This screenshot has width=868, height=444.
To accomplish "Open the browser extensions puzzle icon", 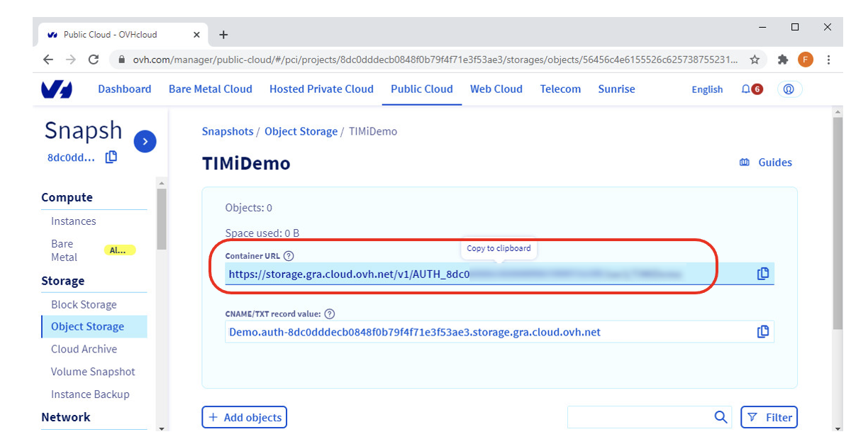I will point(783,60).
